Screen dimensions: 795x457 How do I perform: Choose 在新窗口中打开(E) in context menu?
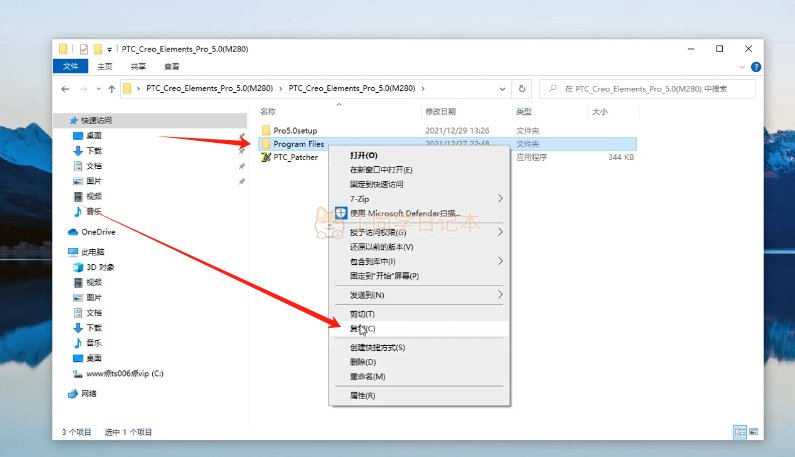coord(381,170)
